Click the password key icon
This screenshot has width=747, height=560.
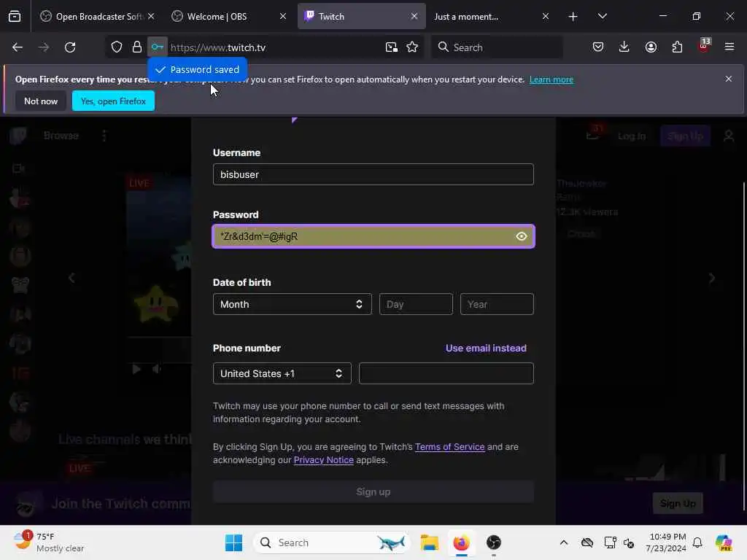[158, 47]
